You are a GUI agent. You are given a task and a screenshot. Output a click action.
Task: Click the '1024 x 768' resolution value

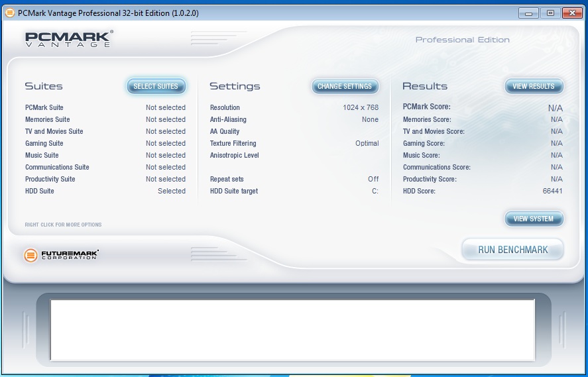click(x=361, y=107)
